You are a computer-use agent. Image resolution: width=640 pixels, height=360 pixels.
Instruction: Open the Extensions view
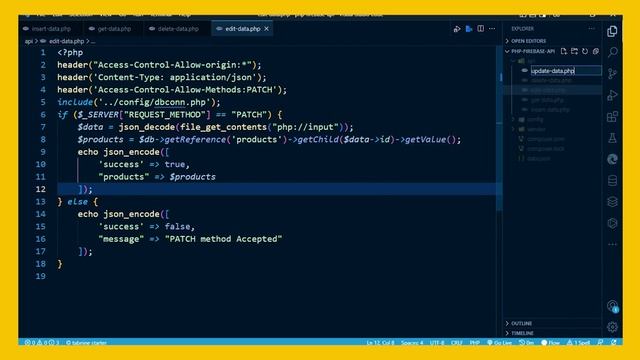(x=612, y=117)
